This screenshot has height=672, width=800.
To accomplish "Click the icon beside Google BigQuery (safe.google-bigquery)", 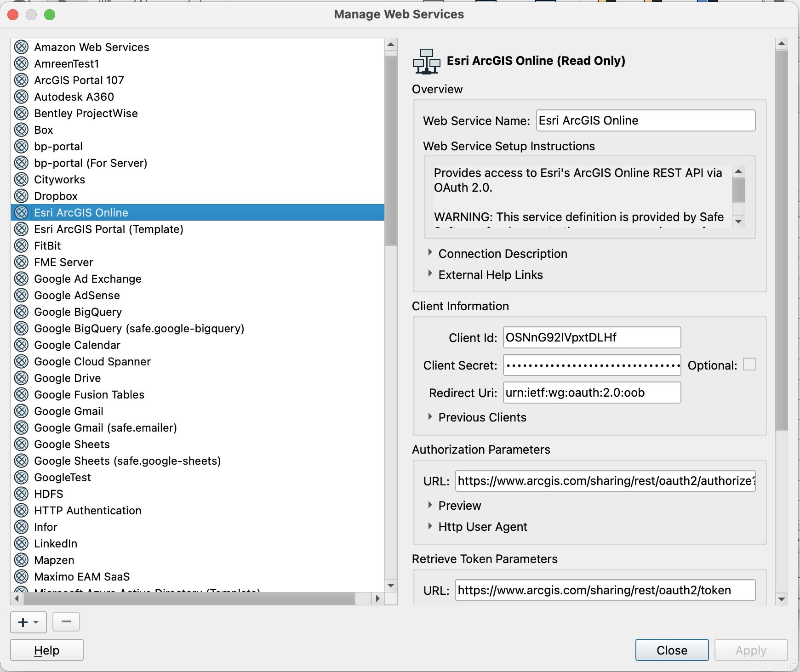I will pos(21,328).
